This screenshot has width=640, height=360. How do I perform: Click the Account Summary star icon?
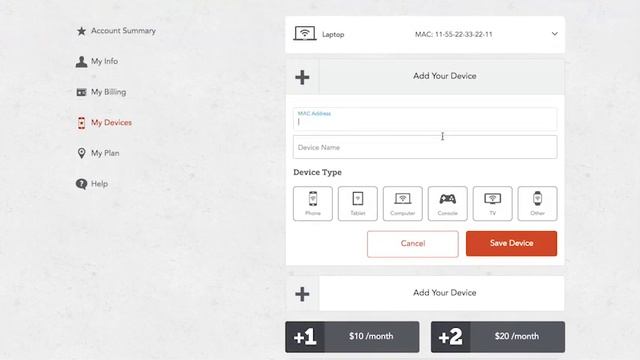[x=81, y=31]
